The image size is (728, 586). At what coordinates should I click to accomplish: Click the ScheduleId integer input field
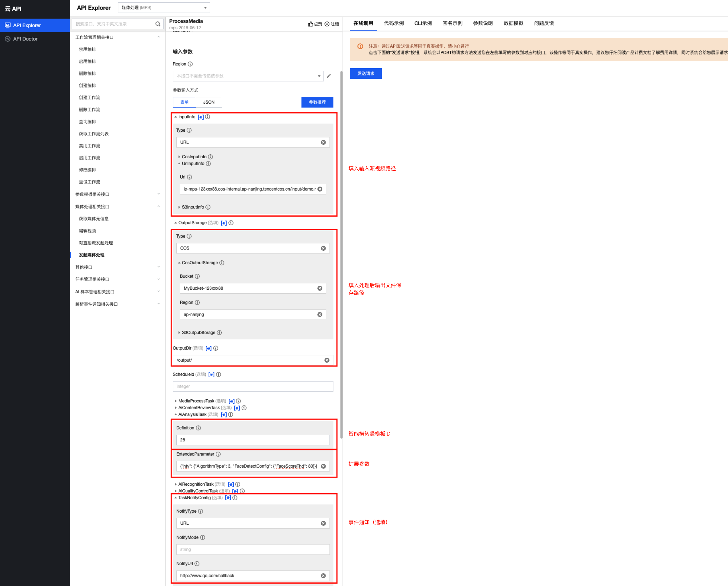(x=253, y=387)
